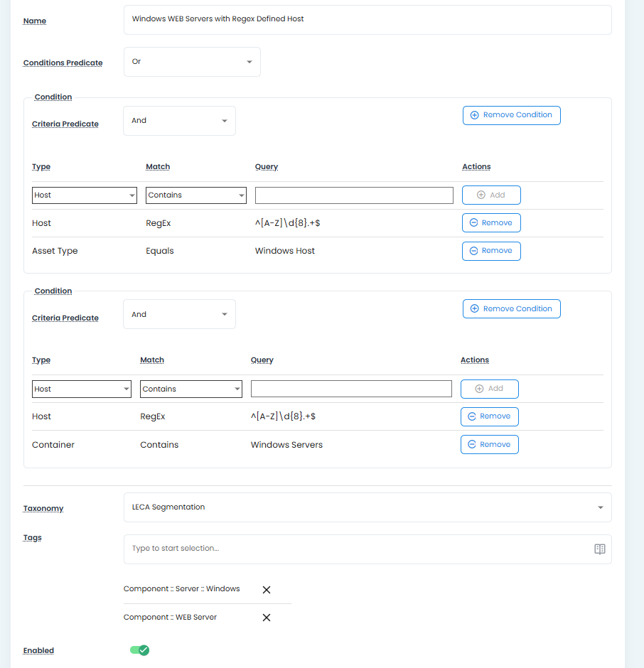Screen dimensions: 644x668
Task: Remove the Container Contains Windows Servers criterion
Action: (489, 445)
